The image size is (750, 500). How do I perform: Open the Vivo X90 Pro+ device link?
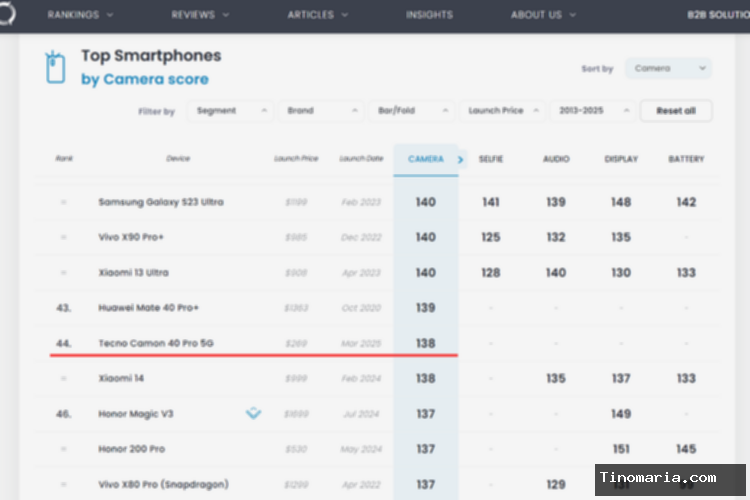coord(131,237)
